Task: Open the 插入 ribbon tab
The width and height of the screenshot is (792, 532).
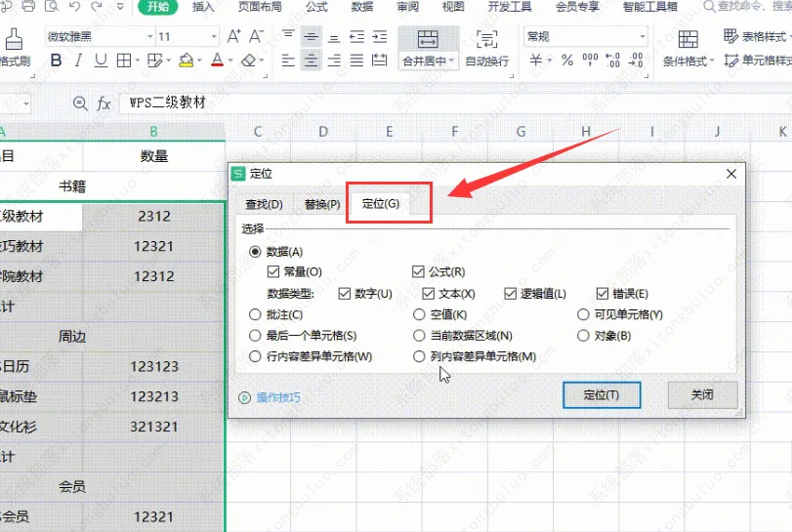Action: click(203, 7)
